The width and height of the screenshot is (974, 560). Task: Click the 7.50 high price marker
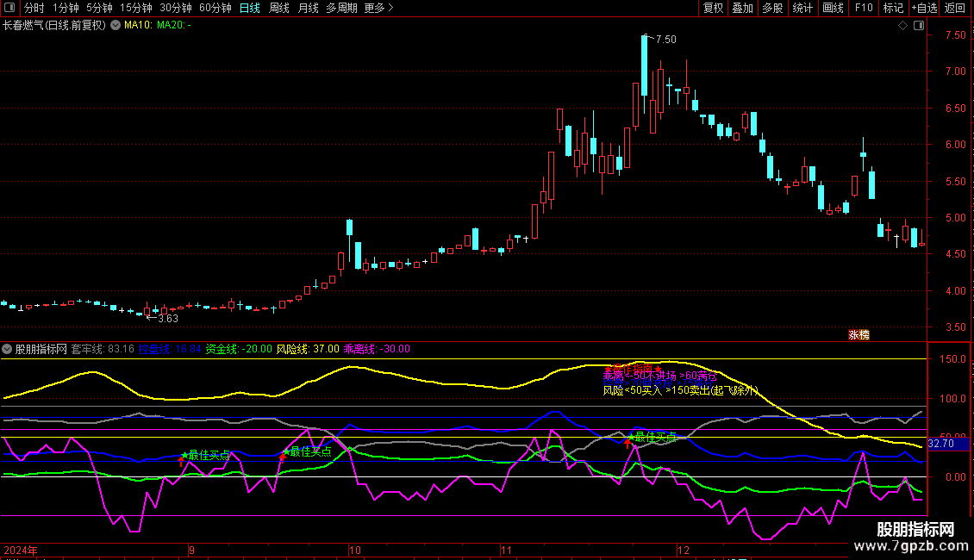(x=665, y=40)
